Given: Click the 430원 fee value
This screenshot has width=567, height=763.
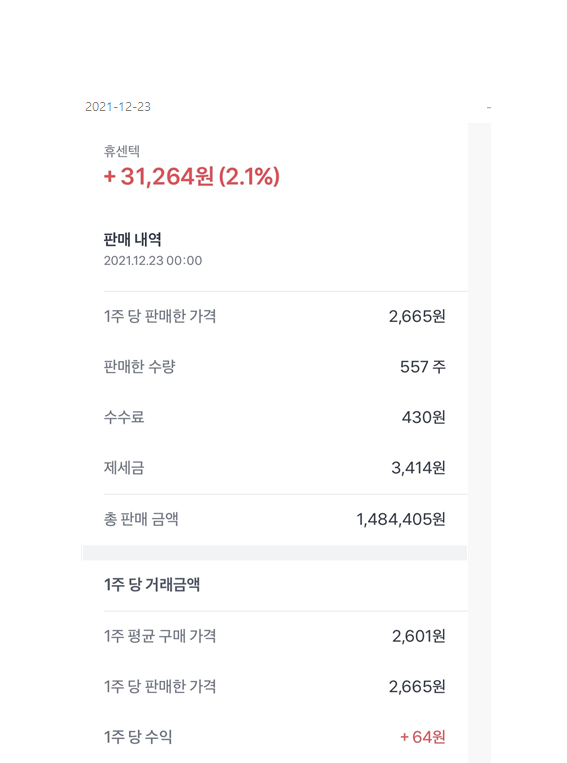Looking at the screenshot, I should [x=423, y=417].
